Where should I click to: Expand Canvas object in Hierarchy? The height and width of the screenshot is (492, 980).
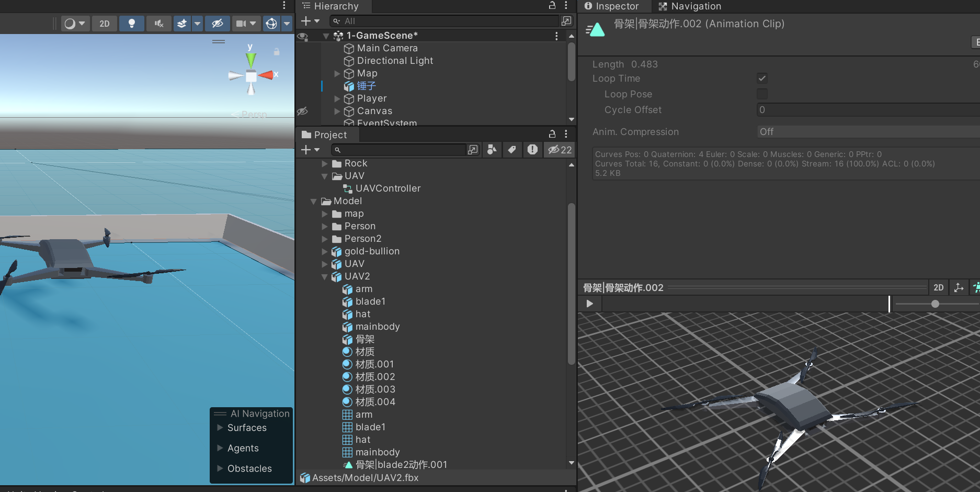click(x=337, y=111)
